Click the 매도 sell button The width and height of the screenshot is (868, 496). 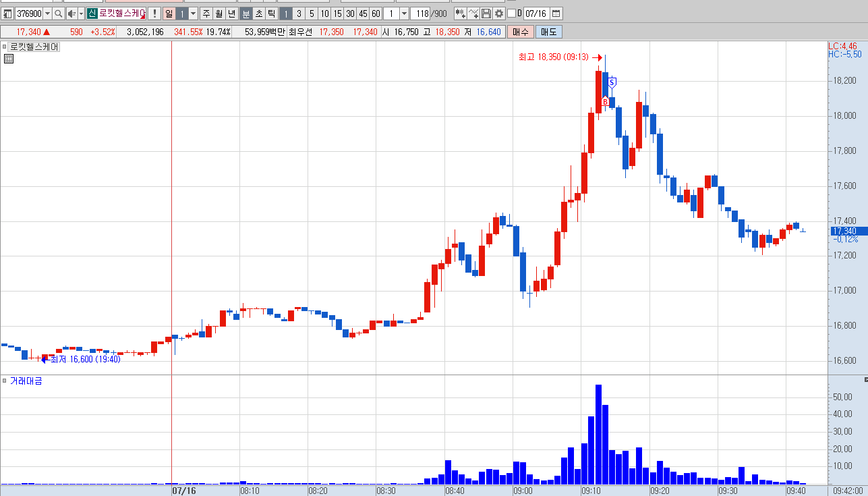pos(549,32)
